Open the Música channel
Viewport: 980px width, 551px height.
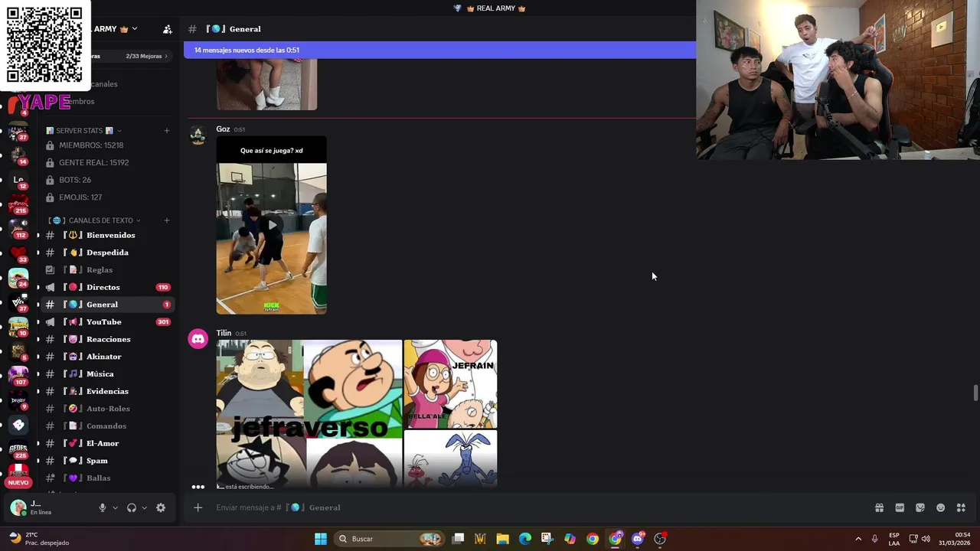tap(107, 374)
